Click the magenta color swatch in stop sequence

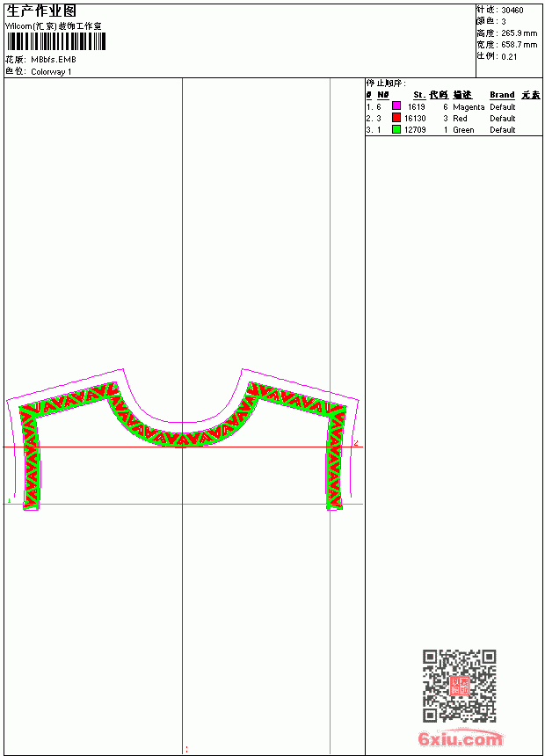[396, 106]
